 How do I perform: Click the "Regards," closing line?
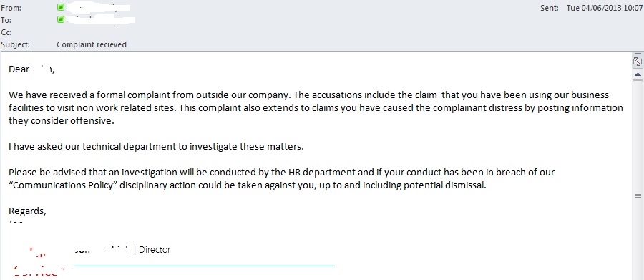point(27,211)
